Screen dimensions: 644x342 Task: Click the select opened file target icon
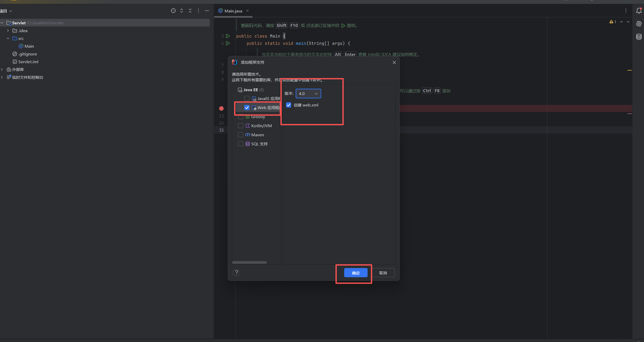[x=173, y=11]
